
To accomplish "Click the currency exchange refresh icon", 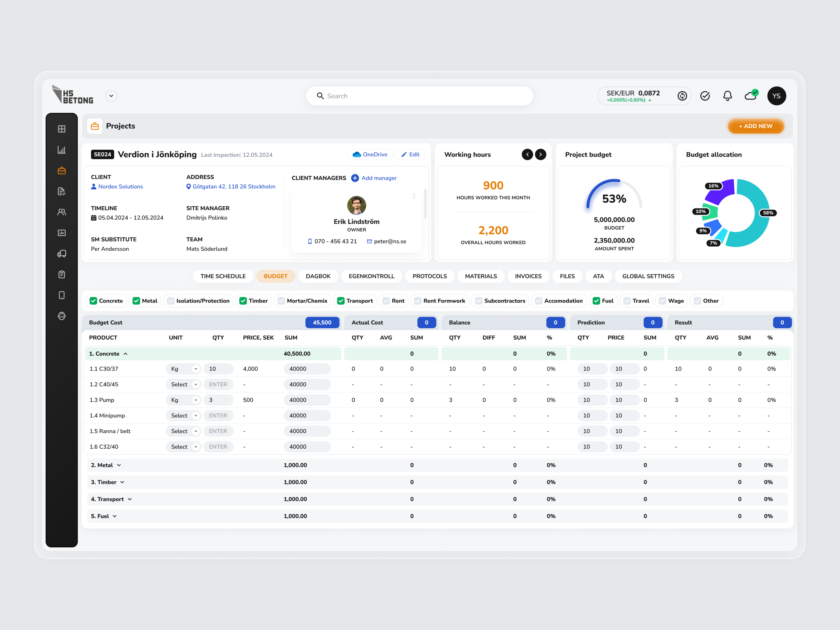I will (x=682, y=96).
